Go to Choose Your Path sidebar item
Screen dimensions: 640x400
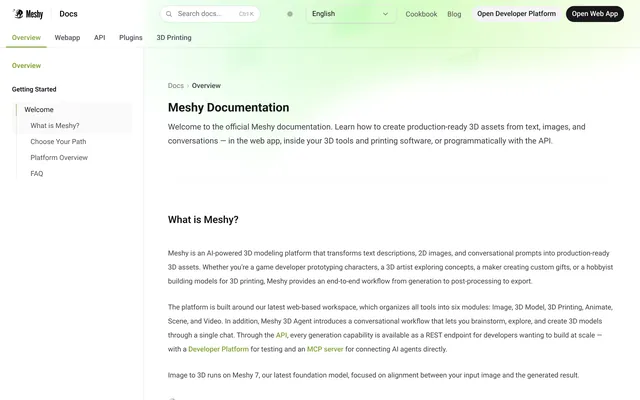click(58, 142)
